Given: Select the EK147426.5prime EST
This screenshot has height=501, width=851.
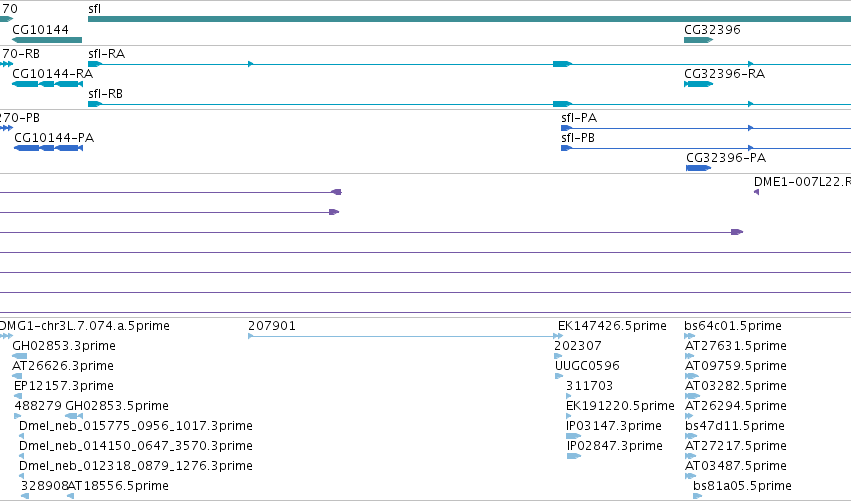Looking at the screenshot, I should click(561, 336).
